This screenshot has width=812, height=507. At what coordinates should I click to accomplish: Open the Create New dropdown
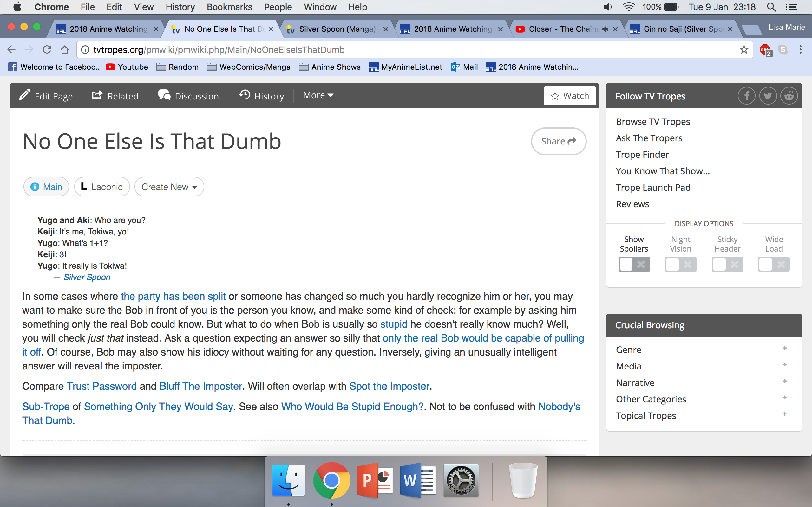[x=169, y=187]
